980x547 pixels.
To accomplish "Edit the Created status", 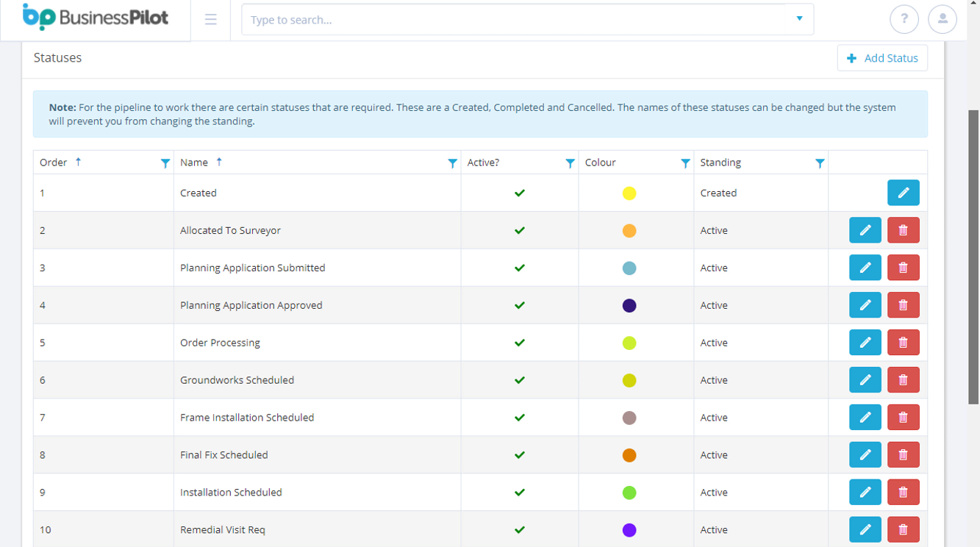I will click(903, 193).
